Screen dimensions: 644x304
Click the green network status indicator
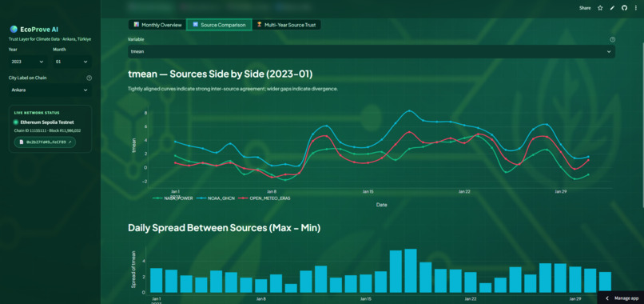[16, 122]
